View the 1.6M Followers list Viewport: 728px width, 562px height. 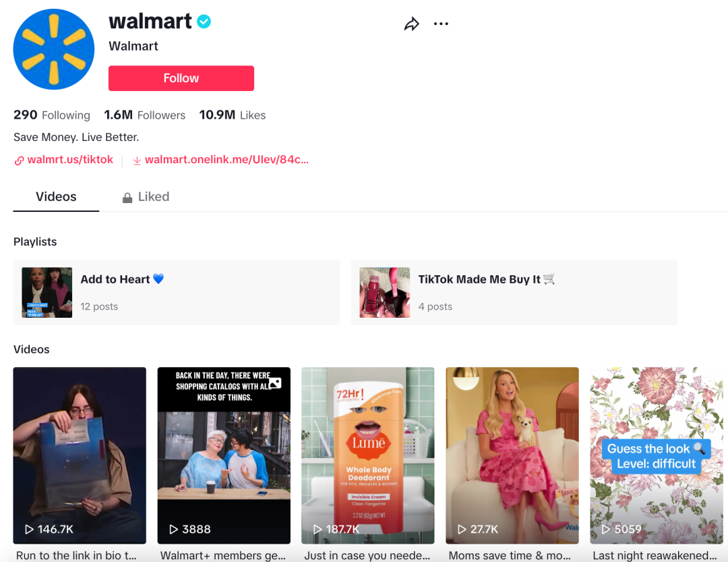click(x=144, y=115)
